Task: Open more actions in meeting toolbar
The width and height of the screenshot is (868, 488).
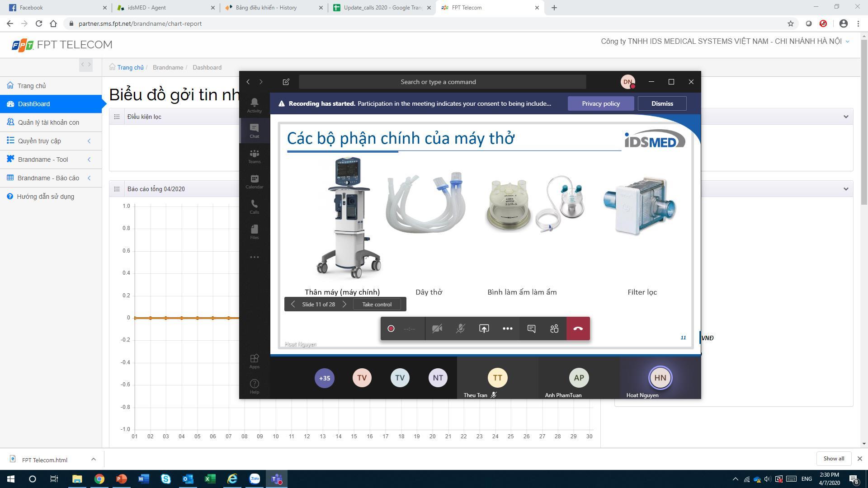Action: (x=507, y=328)
